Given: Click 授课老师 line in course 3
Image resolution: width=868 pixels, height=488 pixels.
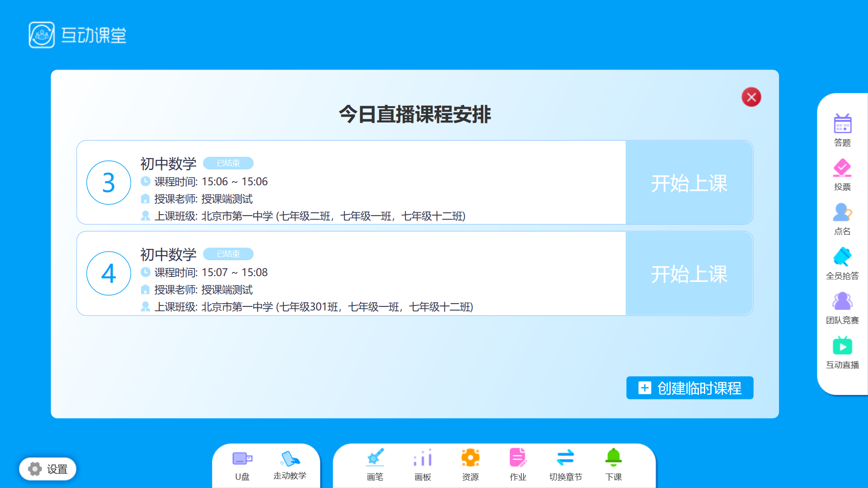Looking at the screenshot, I should 203,199.
